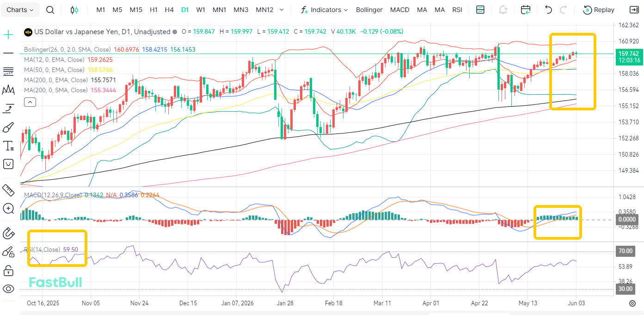Image resolution: width=644 pixels, height=315 pixels.
Task: Select the MA(12, 0, EMA, Close) legend
Action: (54, 60)
